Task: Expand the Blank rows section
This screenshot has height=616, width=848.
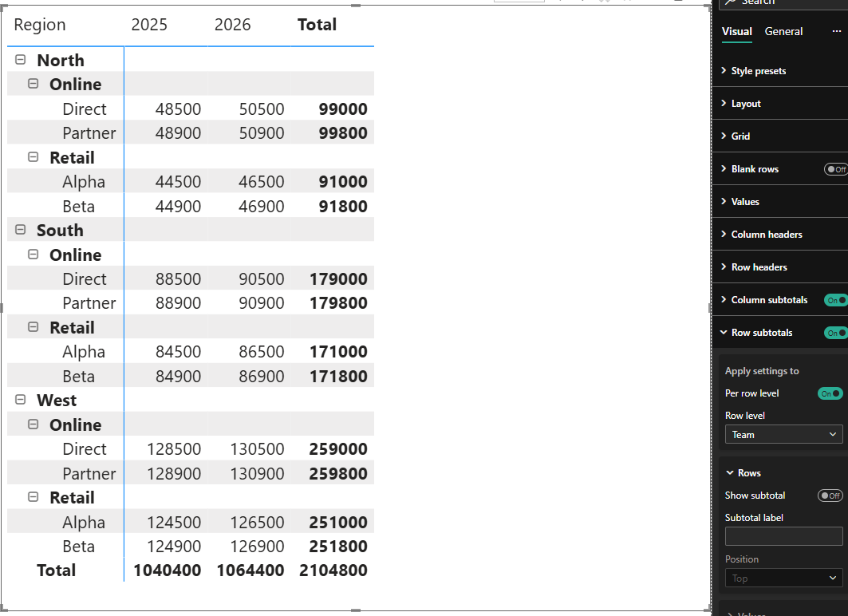Action: [755, 168]
